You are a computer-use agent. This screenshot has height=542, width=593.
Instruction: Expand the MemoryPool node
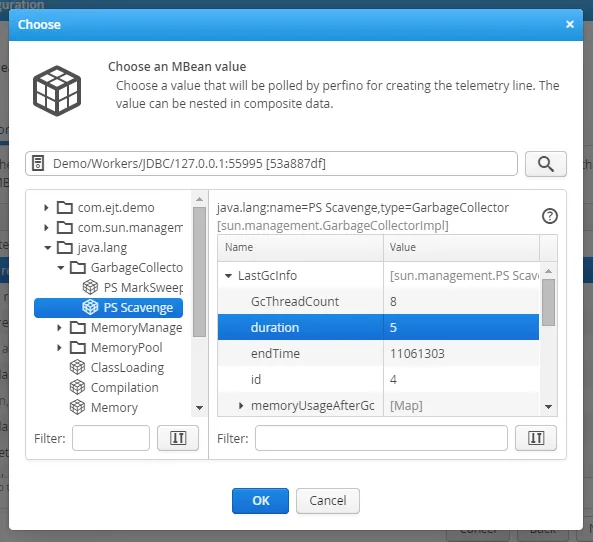59,348
